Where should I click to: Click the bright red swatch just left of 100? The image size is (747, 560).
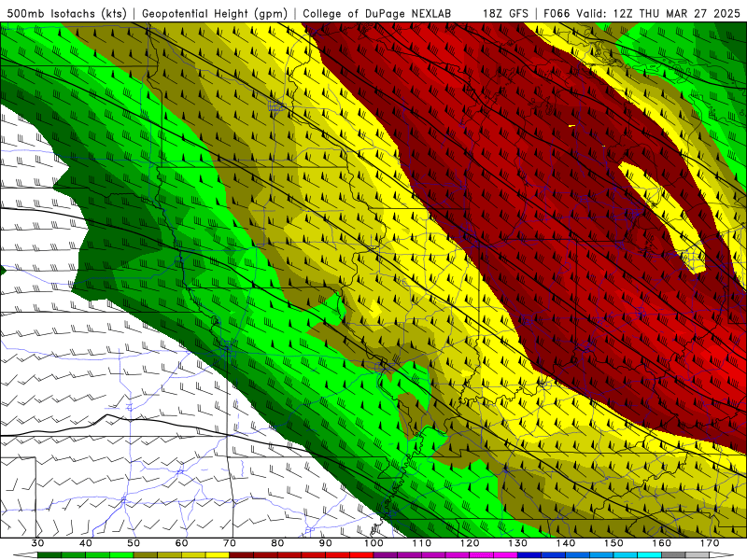pos(361,555)
